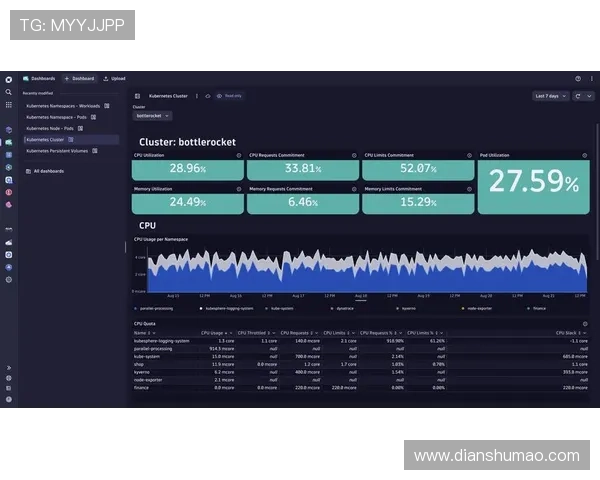Open Kubernetes Persistent Volumes dashboard
The width and height of the screenshot is (600, 480).
57,151
